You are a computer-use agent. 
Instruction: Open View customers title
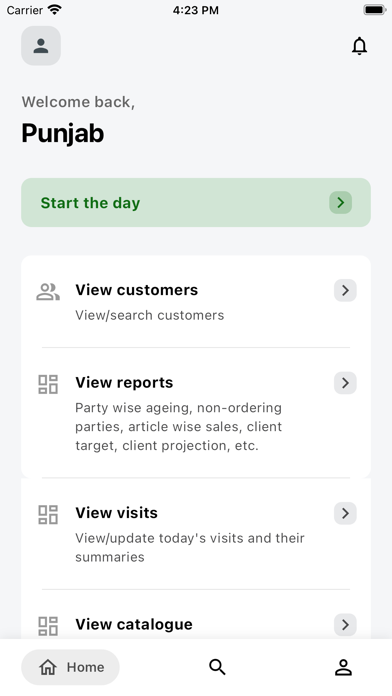pyautogui.click(x=137, y=290)
